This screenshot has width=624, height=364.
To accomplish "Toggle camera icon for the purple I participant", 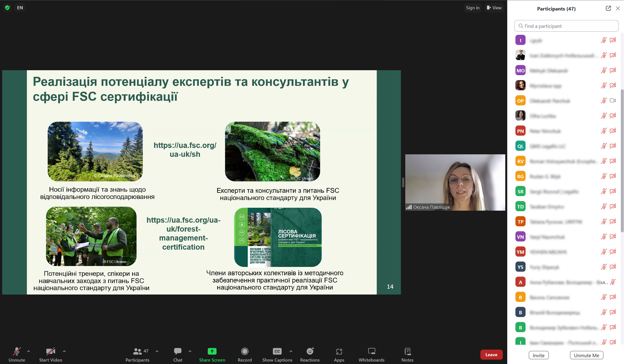I will 613,40.
